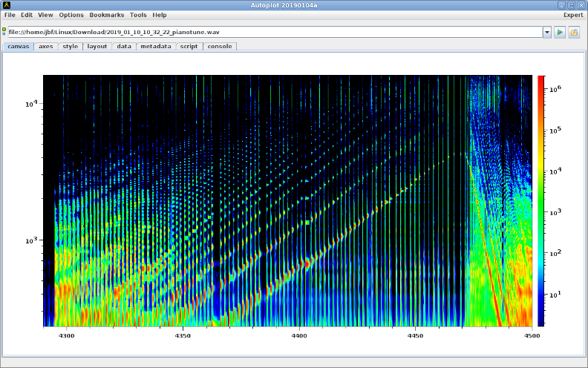Switch to the layout tab
This screenshot has width=588, height=368.
click(x=97, y=47)
